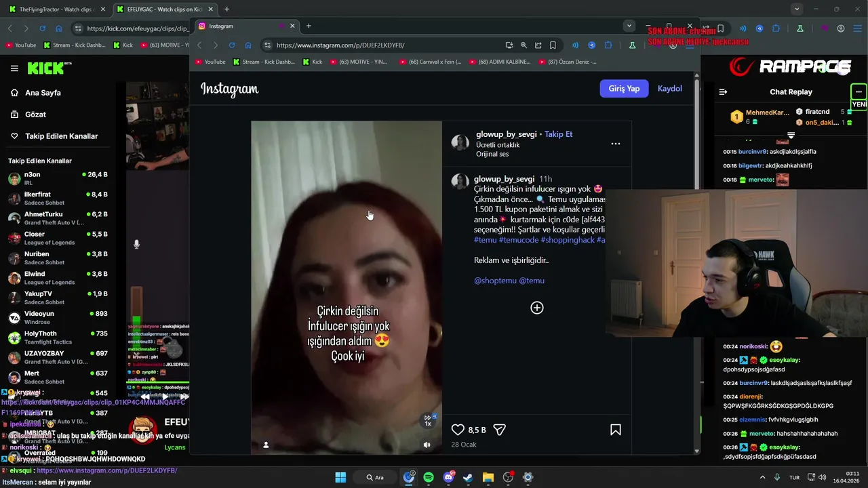
Task: Open the Discord taskbar icon
Action: [x=448, y=477]
